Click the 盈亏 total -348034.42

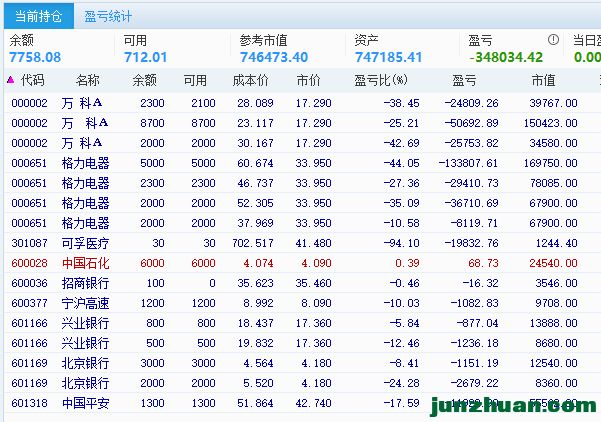coord(505,57)
